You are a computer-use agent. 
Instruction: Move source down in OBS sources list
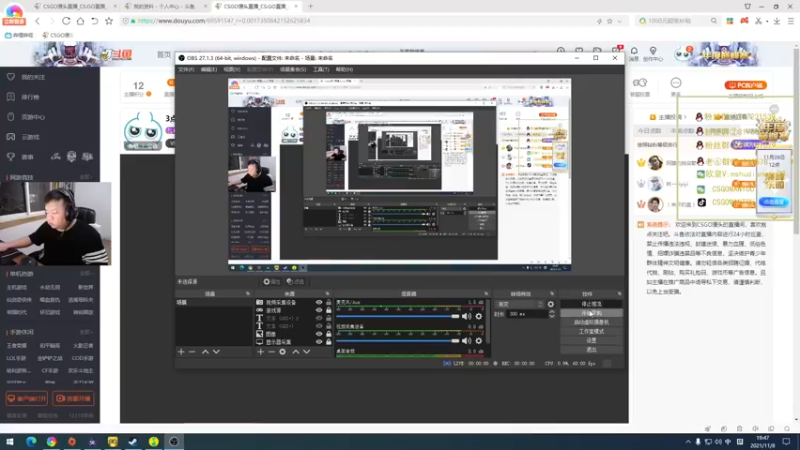pos(307,352)
